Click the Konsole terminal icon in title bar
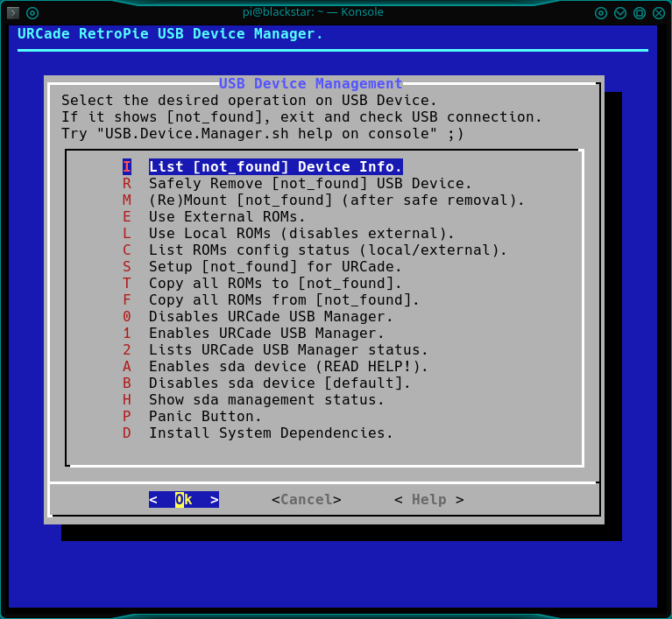Image resolution: width=672 pixels, height=619 pixels. 13,13
